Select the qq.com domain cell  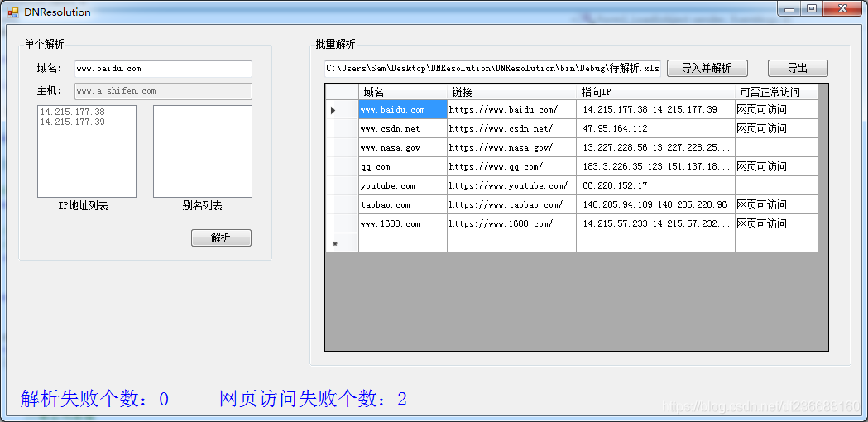(403, 166)
